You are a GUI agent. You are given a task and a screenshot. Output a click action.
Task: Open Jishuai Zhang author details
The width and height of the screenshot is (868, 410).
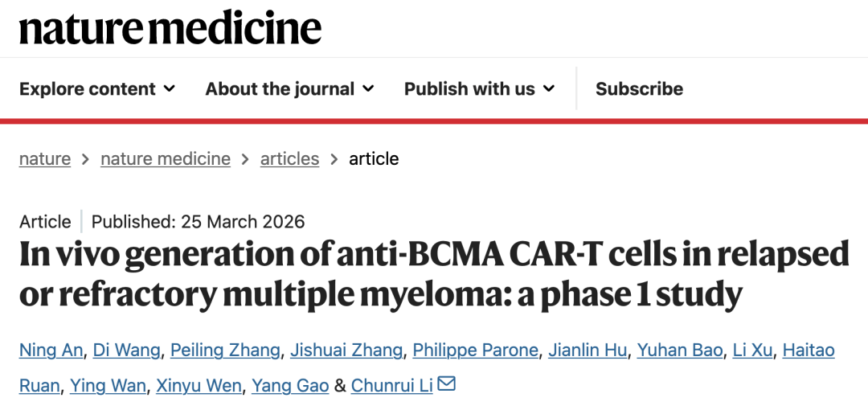point(346,351)
